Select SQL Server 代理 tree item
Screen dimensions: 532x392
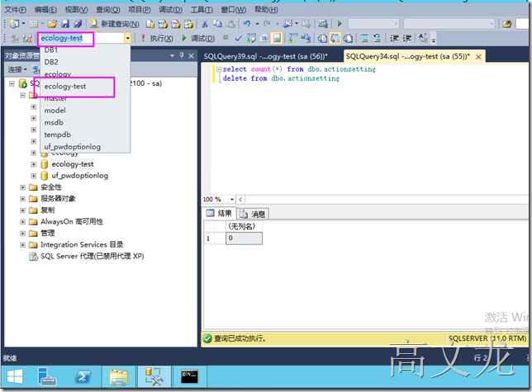[x=92, y=257]
